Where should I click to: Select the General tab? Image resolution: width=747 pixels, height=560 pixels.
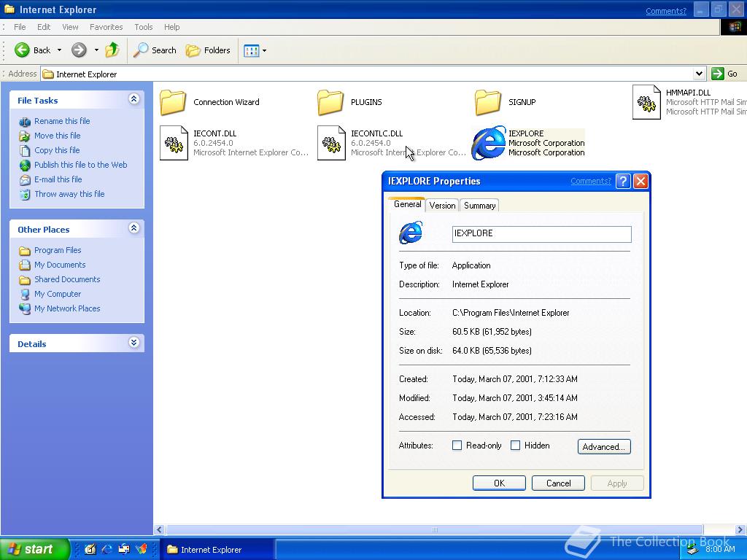[x=407, y=204]
